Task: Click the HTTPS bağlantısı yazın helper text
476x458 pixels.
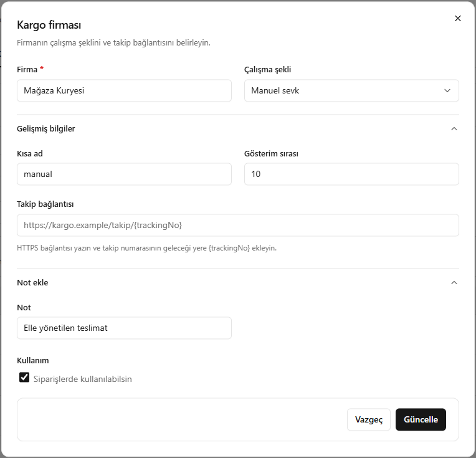Action: click(x=146, y=248)
